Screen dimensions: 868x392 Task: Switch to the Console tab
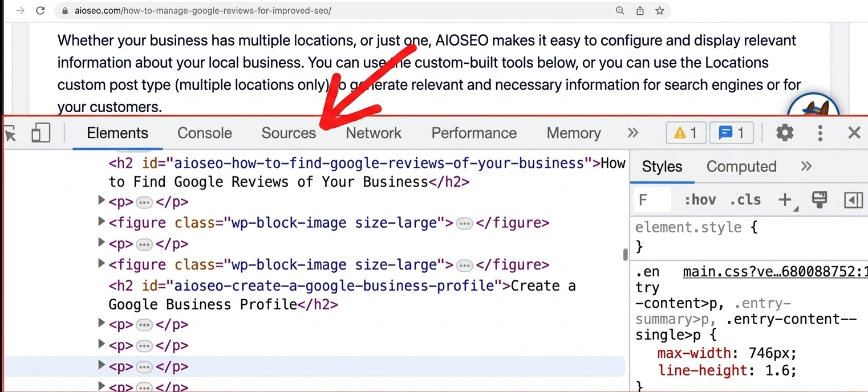point(204,133)
